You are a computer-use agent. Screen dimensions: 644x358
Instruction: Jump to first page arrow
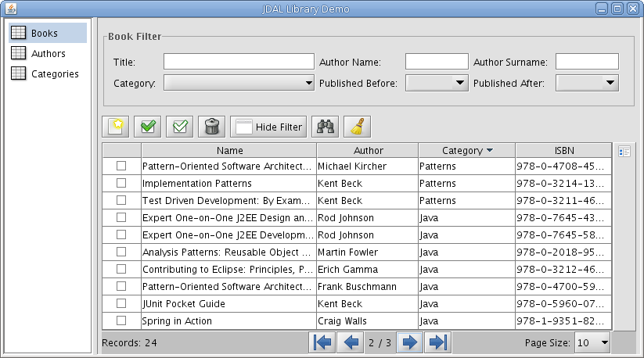322,342
